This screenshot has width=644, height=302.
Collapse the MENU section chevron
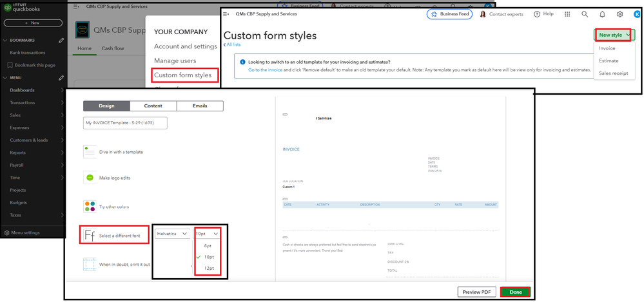click(5, 77)
